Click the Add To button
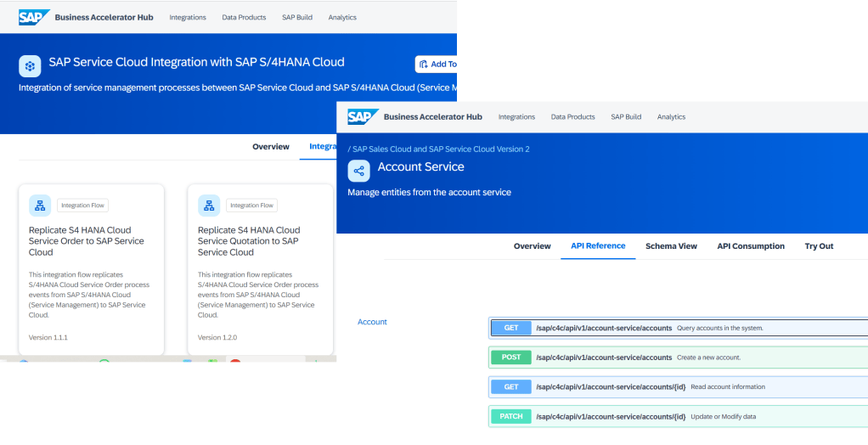868x445 pixels. pyautogui.click(x=437, y=65)
